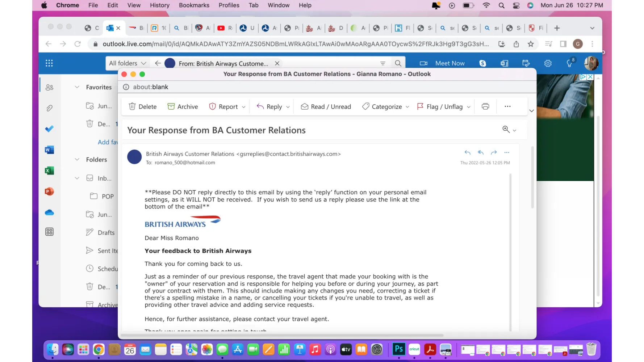Viewport: 644px width, 362px height.
Task: Open OneDrive cloud icon
Action: 49,212
